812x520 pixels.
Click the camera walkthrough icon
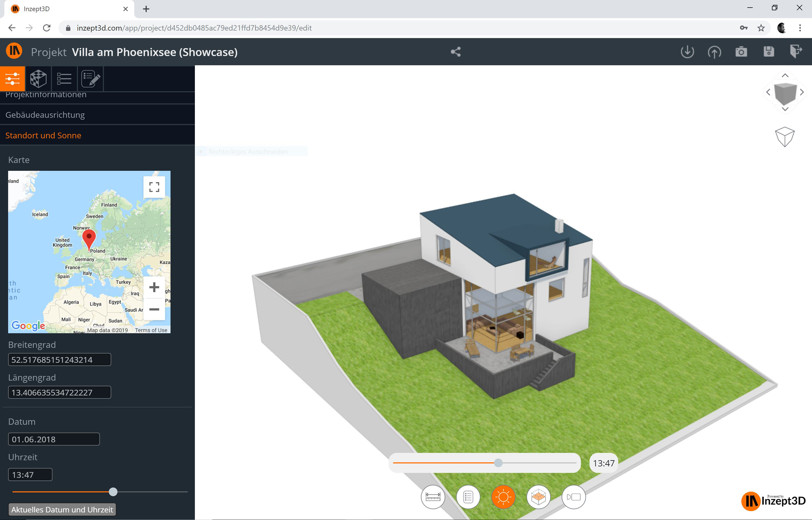point(573,496)
